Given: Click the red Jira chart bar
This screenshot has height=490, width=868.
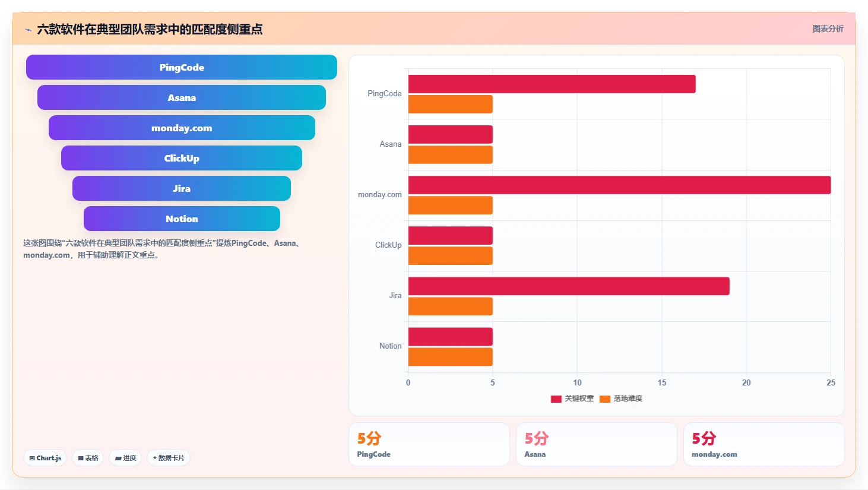Looking at the screenshot, I should tap(569, 286).
